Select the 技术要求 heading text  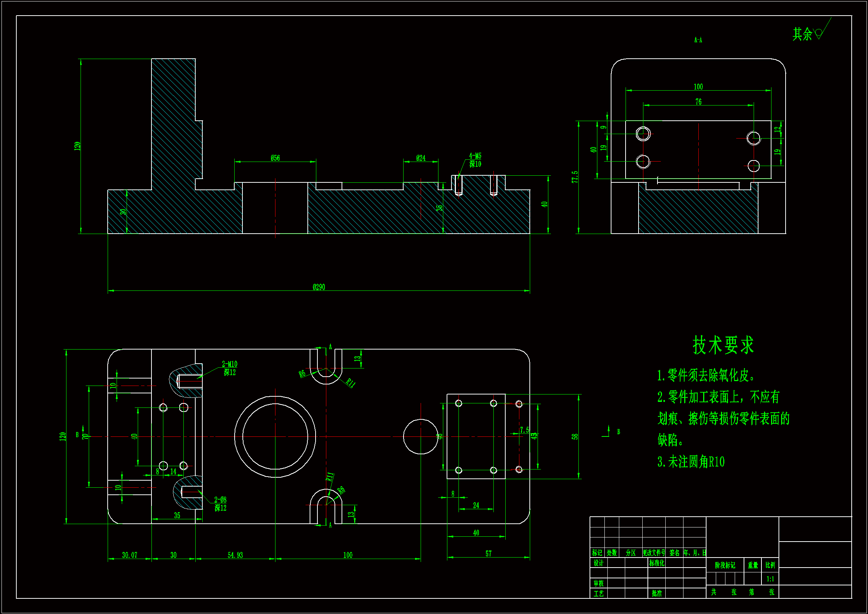[723, 345]
